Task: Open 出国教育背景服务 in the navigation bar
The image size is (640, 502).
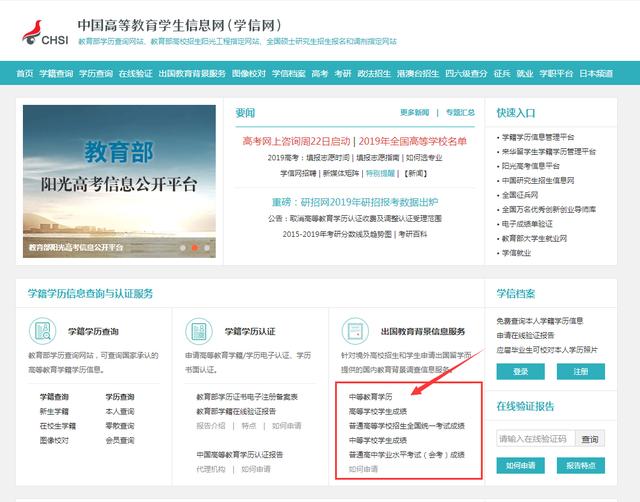Action: (192, 73)
